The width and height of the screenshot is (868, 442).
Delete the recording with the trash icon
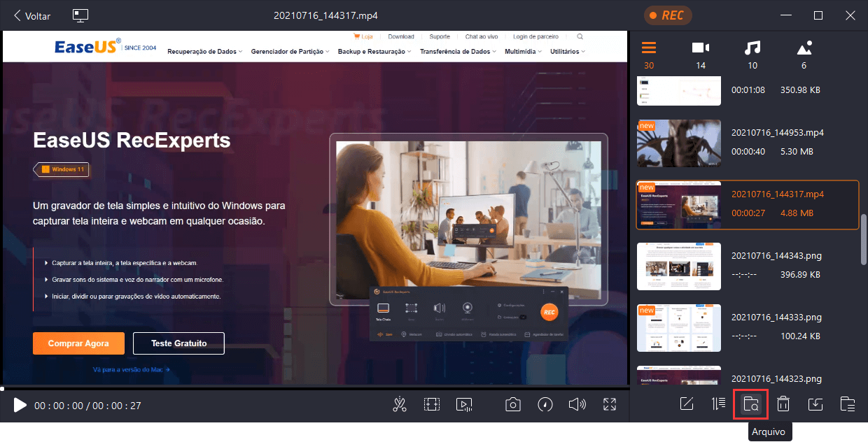(783, 404)
